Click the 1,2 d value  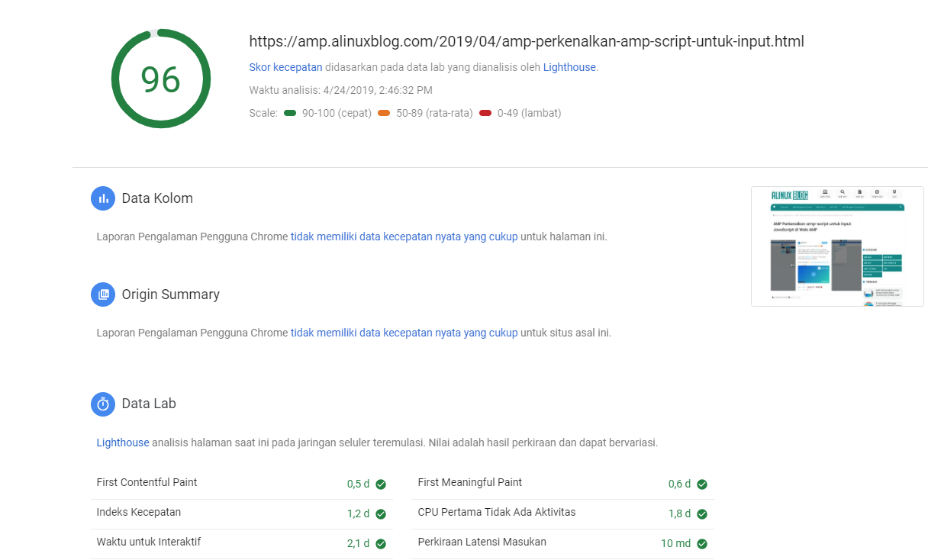coord(358,513)
